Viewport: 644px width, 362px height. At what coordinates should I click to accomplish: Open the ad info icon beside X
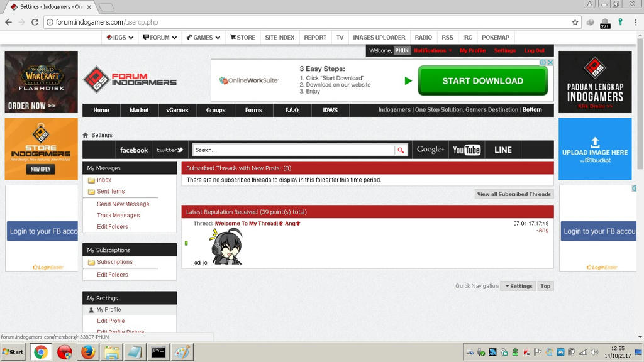point(543,62)
